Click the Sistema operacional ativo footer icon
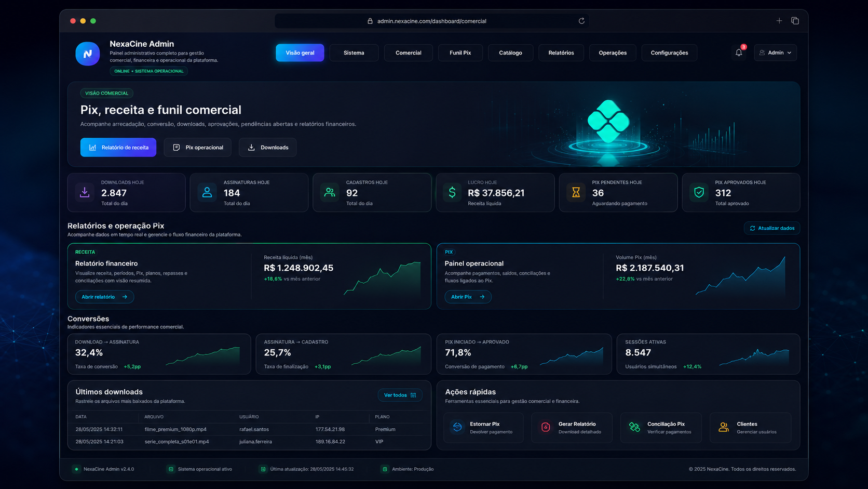Viewport: 868px width, 489px height. (x=170, y=469)
